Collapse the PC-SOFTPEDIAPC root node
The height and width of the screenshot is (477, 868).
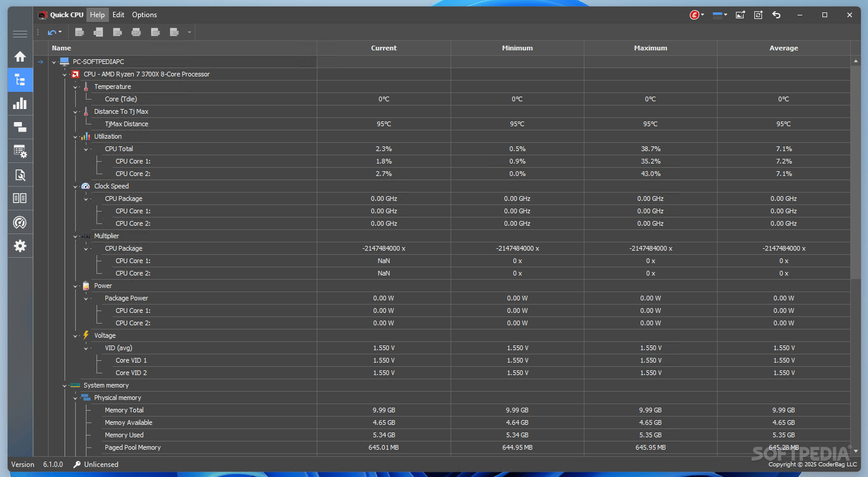tap(54, 62)
